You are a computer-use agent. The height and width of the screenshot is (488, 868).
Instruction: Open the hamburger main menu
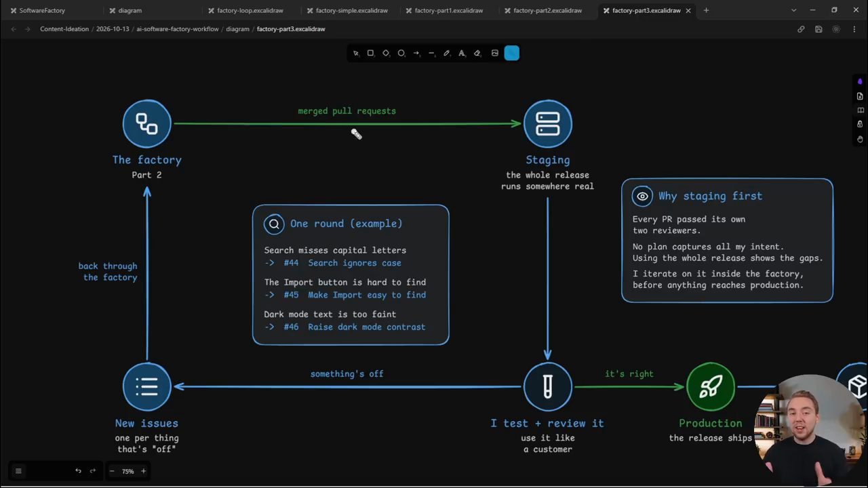[x=18, y=471]
